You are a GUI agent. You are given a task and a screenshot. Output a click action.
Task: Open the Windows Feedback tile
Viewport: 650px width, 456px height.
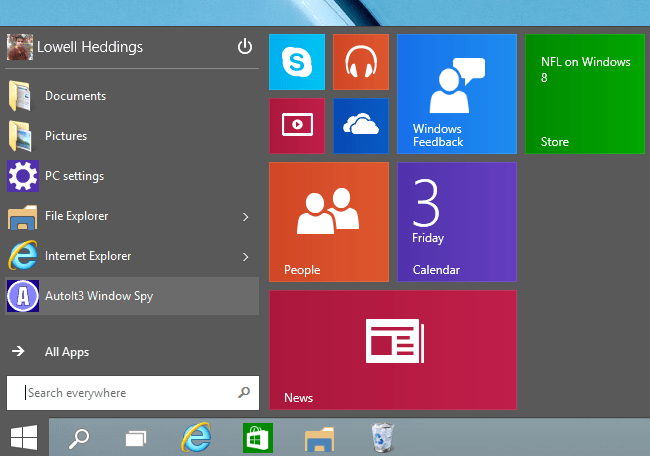click(x=457, y=94)
